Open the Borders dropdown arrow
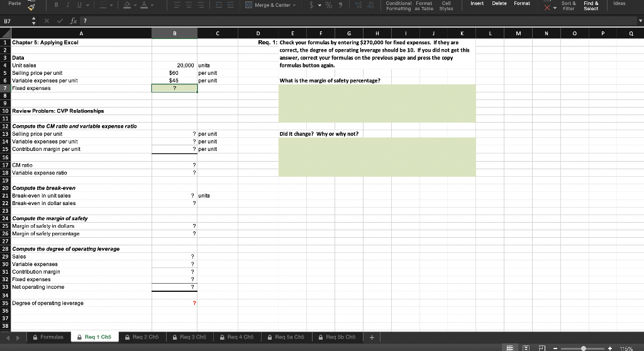This screenshot has width=644, height=351. (x=111, y=5)
